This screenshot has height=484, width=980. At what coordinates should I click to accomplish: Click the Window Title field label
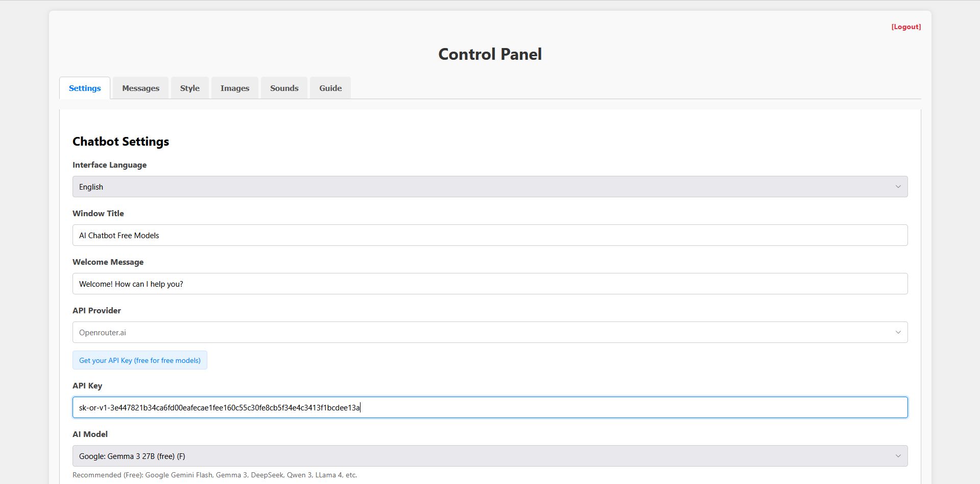tap(98, 213)
